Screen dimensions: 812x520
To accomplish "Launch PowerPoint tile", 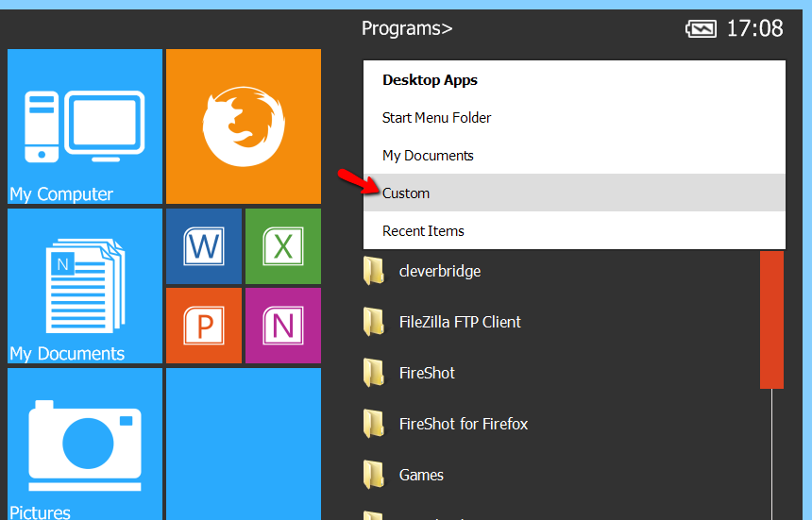I will (204, 326).
